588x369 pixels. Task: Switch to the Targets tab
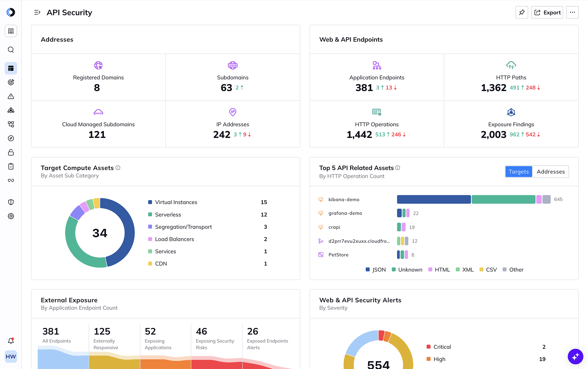(519, 172)
